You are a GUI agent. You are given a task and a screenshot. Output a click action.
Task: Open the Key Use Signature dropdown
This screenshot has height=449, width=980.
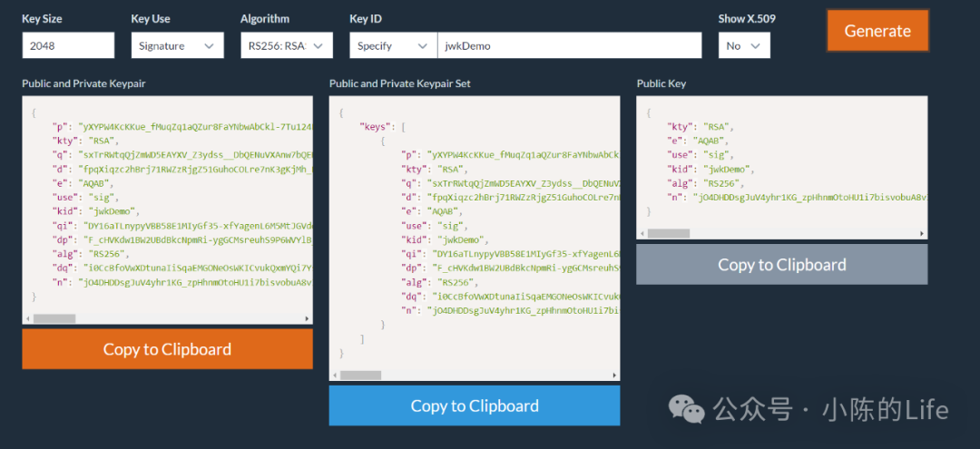click(x=178, y=45)
